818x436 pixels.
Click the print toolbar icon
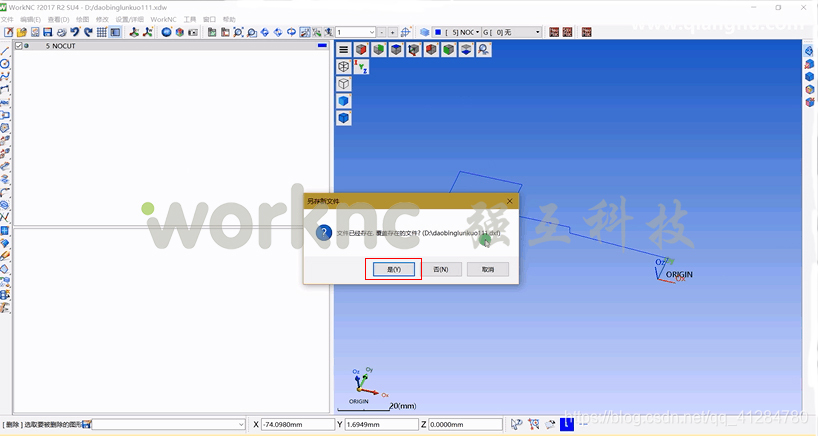[62, 32]
